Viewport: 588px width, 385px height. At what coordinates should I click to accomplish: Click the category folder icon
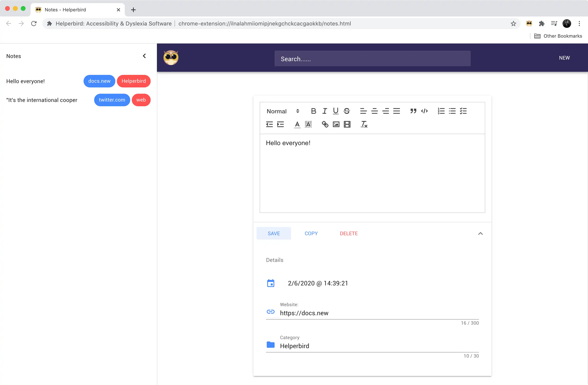[270, 345]
